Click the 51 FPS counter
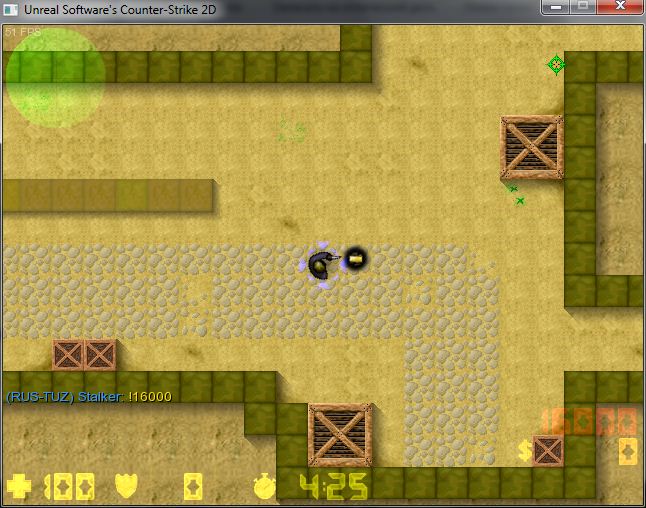The image size is (646, 508). (x=23, y=32)
